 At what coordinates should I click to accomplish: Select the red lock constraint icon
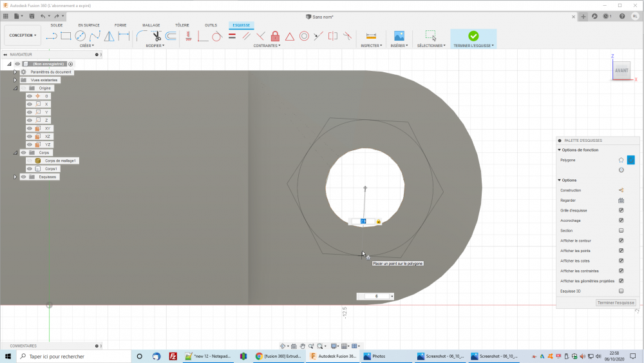(x=275, y=36)
